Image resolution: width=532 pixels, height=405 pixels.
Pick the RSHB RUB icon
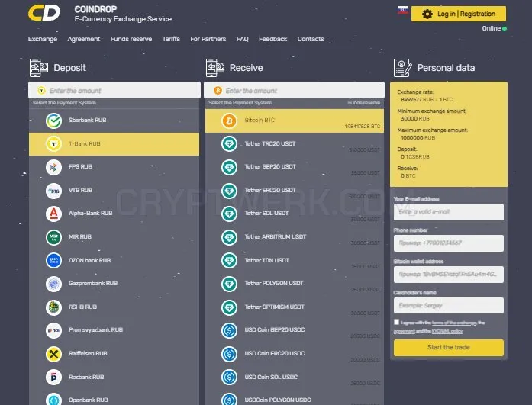[x=53, y=307]
